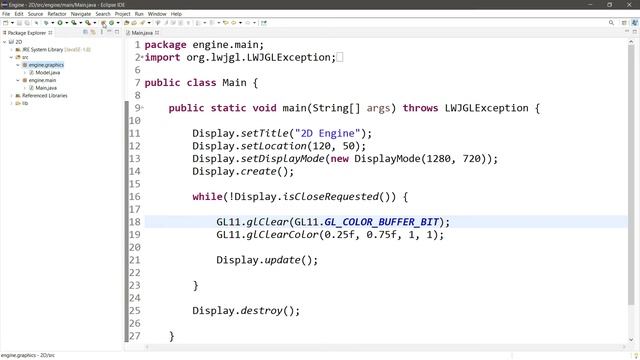Select the Package Explorer view tab
Screen dimensions: 640x360
pyautogui.click(x=27, y=33)
